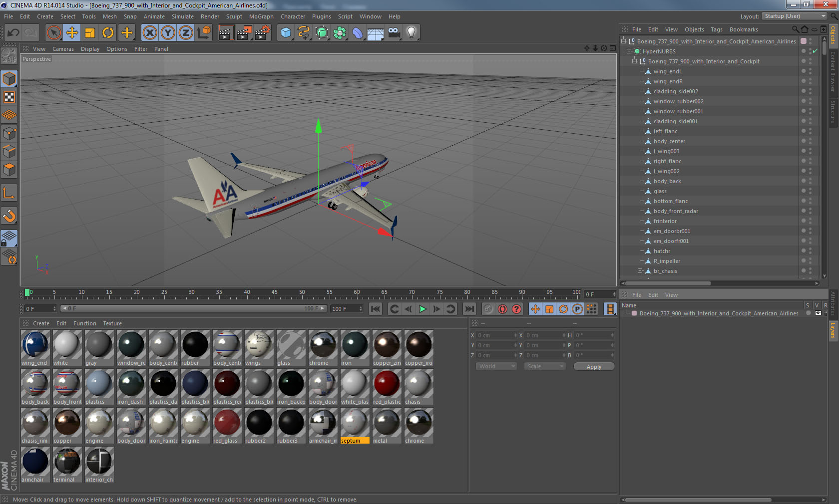
Task: Add a Cube primitive object
Action: tap(286, 33)
